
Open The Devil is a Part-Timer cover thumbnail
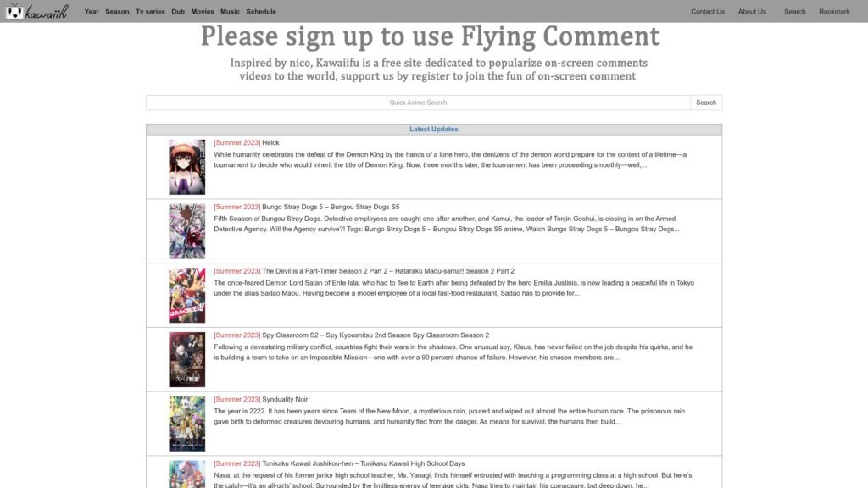[x=186, y=296]
